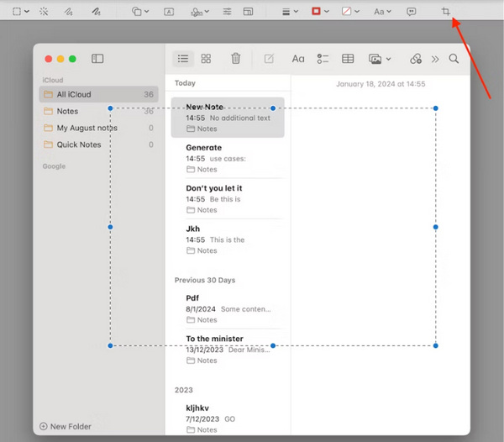
Task: Click the red close button of Notes
Action: [x=49, y=59]
